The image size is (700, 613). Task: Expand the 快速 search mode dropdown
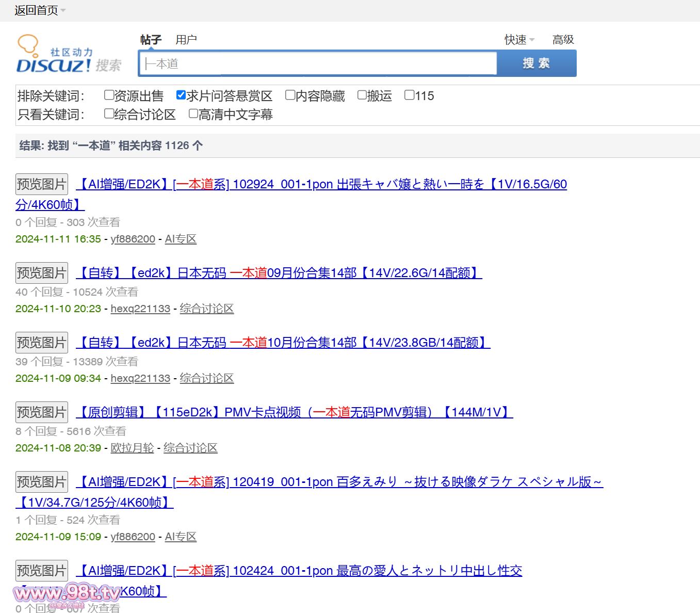tap(519, 40)
